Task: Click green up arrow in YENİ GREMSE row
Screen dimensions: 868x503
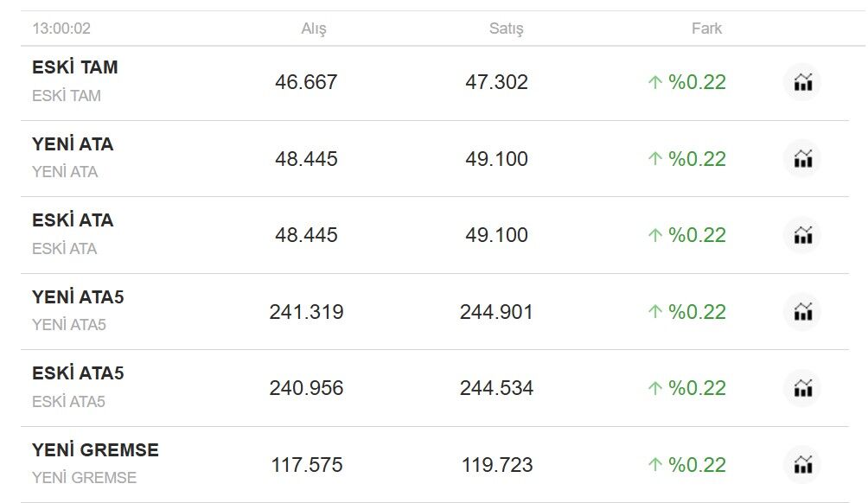Action: tap(654, 465)
